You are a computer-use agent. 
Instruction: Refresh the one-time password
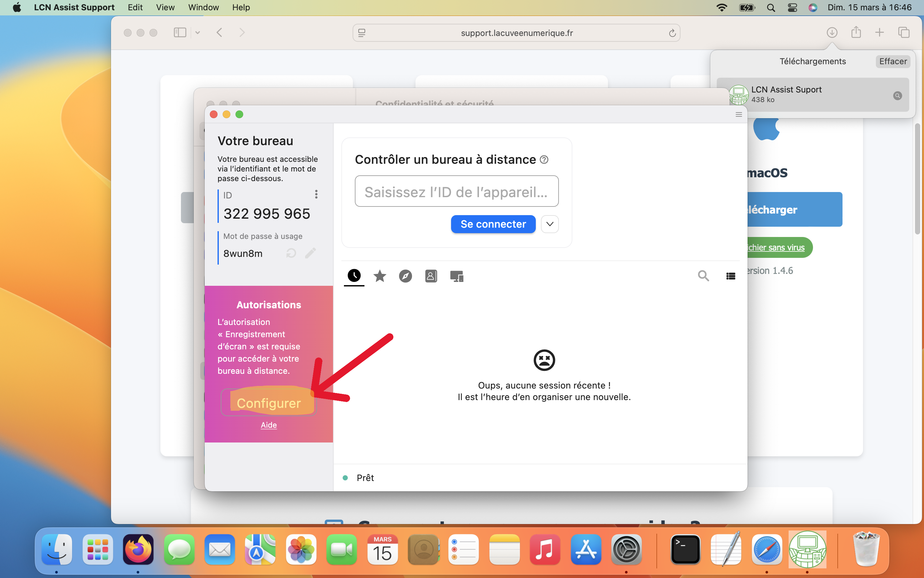(x=291, y=253)
